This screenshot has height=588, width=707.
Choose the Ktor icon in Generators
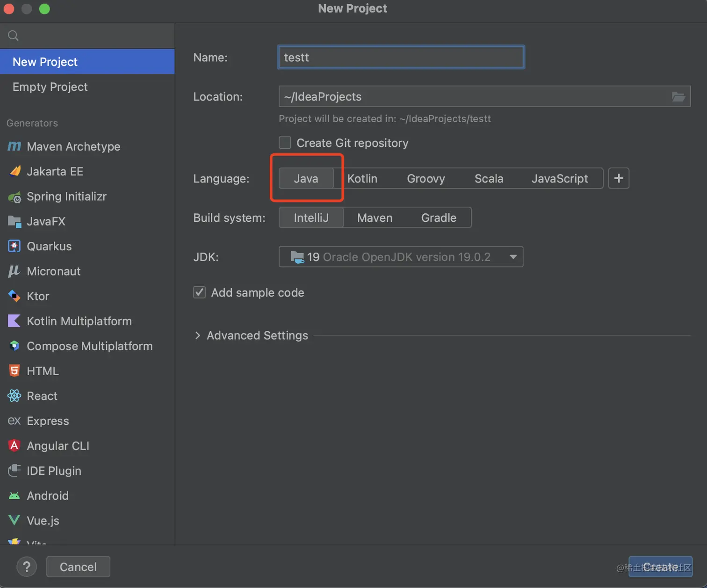click(x=14, y=296)
